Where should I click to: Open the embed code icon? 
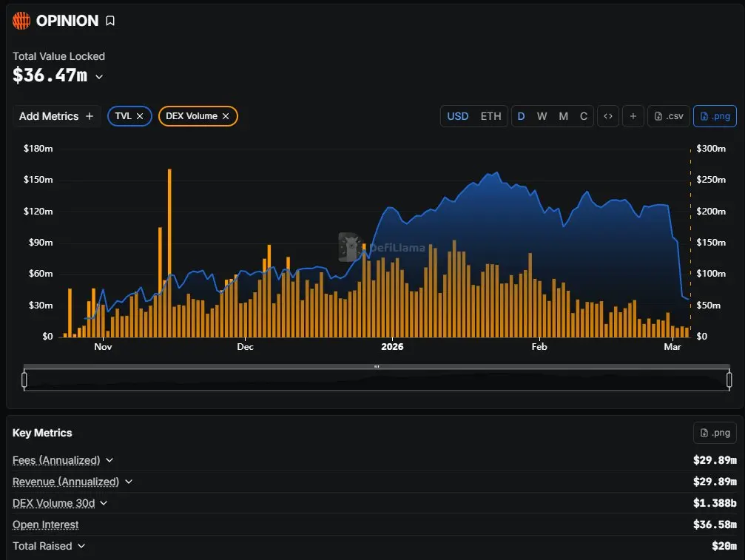pyautogui.click(x=608, y=116)
